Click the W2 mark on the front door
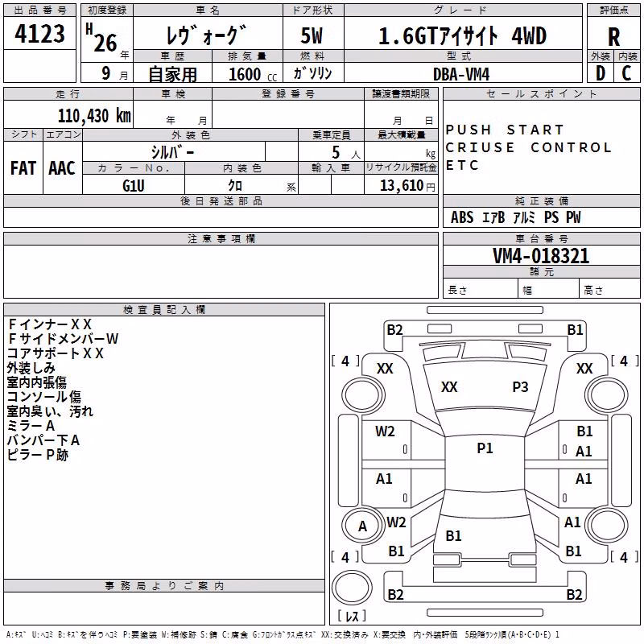 point(385,431)
